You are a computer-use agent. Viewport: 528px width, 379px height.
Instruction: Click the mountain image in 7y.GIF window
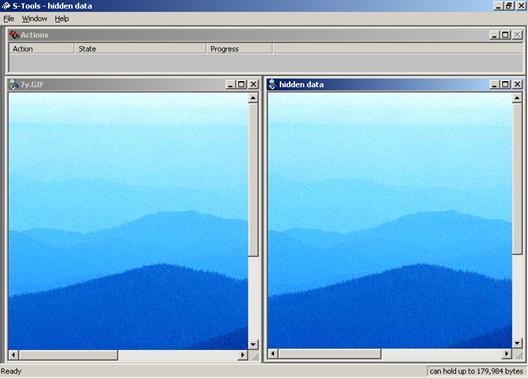pyautogui.click(x=128, y=221)
